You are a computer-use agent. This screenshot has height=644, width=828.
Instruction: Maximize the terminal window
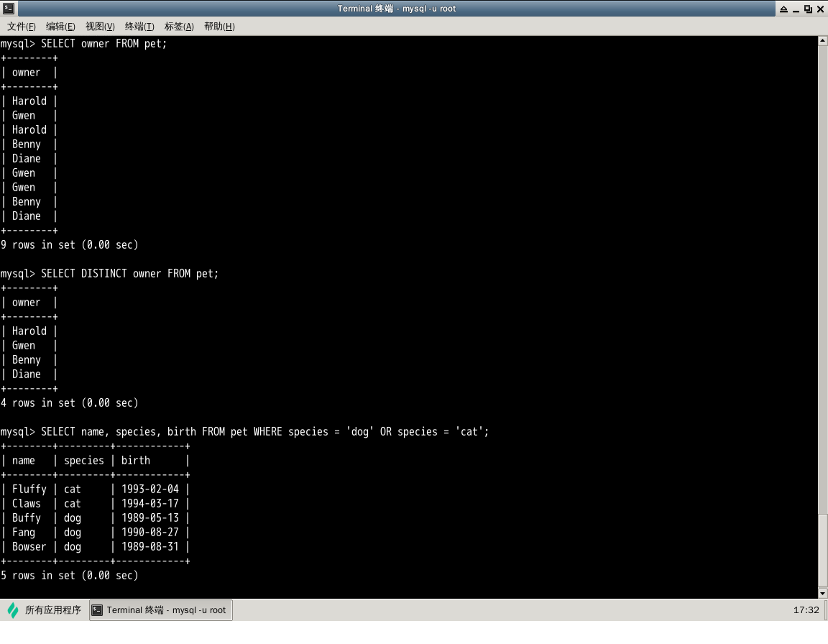pos(808,9)
